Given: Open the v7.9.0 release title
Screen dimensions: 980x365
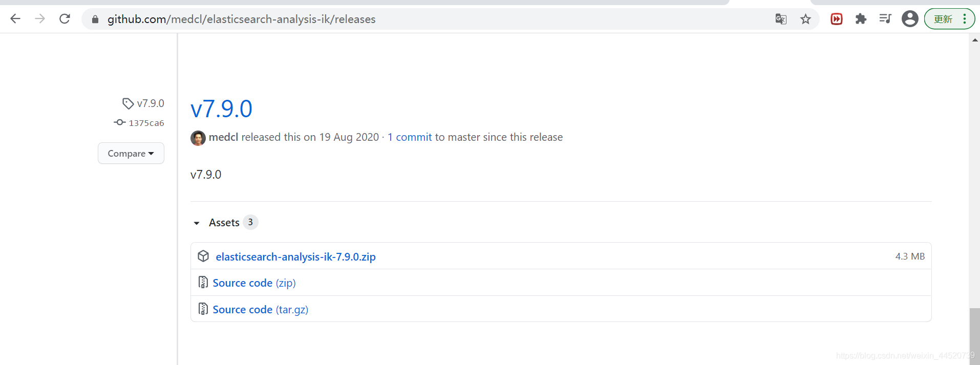Looking at the screenshot, I should (x=221, y=109).
